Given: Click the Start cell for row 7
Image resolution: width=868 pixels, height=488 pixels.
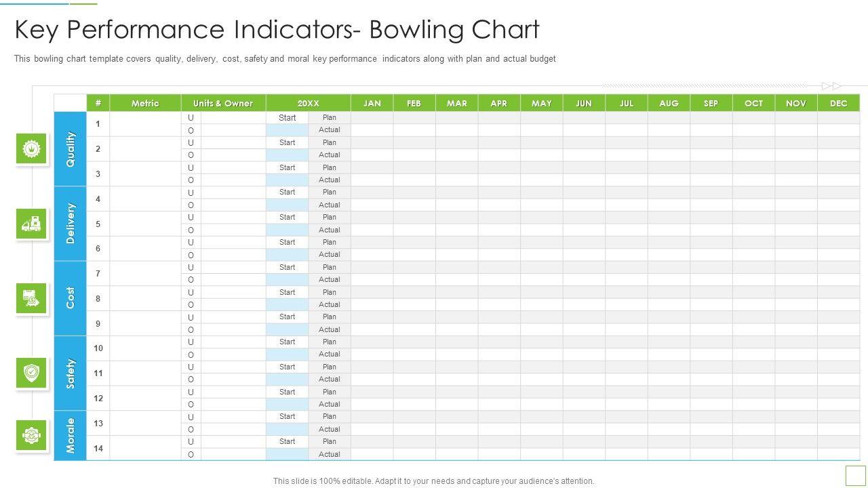Looking at the screenshot, I should tap(287, 267).
